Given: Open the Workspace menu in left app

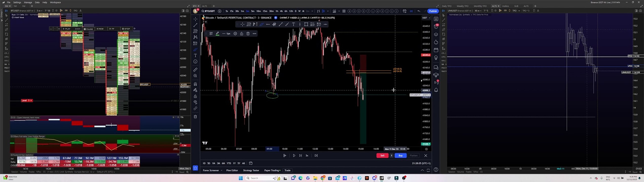Looking at the screenshot, I should 55,2.
